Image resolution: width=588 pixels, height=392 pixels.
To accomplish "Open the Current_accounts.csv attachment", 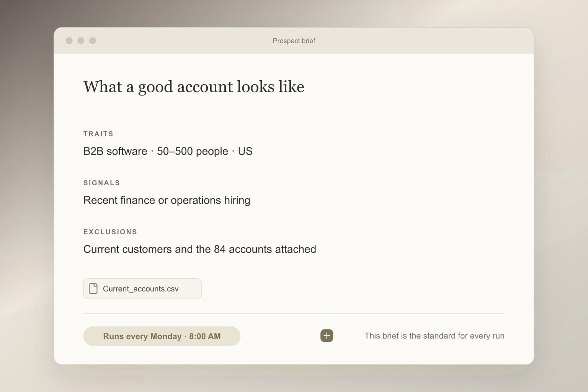I will (142, 289).
